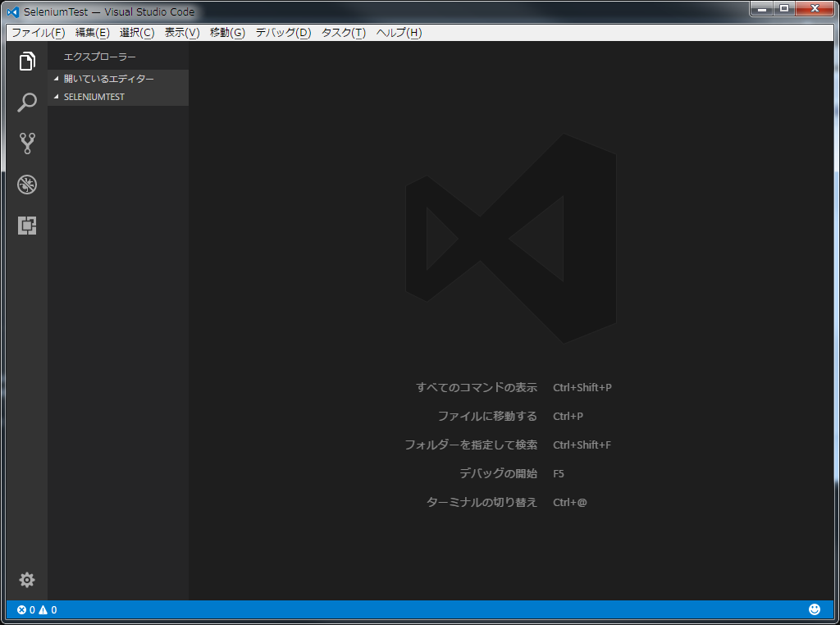The image size is (840, 625).
Task: Open the 移動(G) menu
Action: tap(227, 33)
